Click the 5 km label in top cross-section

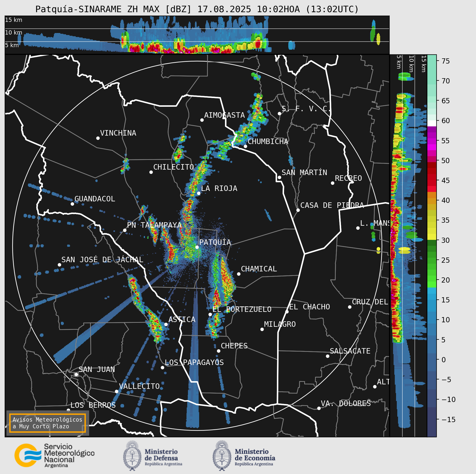12,45
